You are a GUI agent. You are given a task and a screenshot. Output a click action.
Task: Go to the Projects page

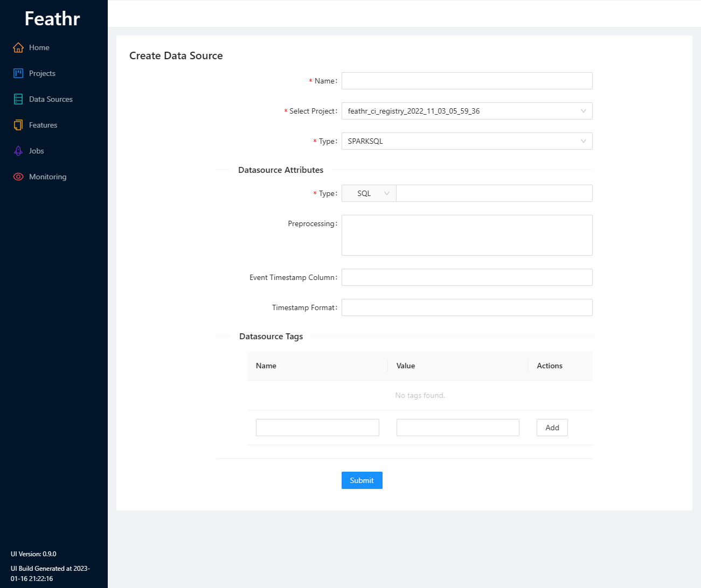(x=54, y=73)
